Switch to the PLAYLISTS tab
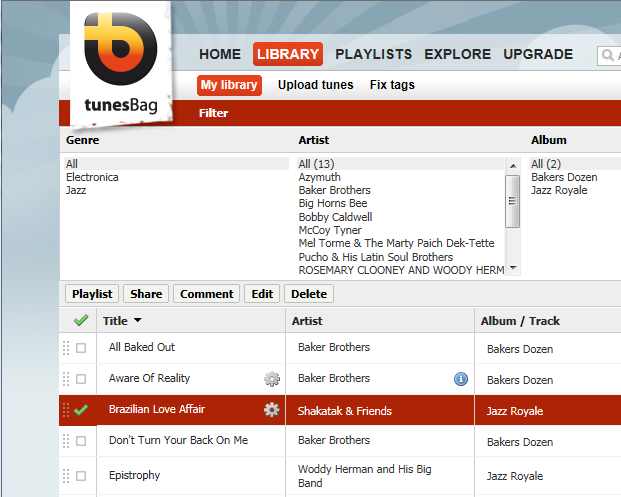The width and height of the screenshot is (621, 497). click(x=373, y=54)
